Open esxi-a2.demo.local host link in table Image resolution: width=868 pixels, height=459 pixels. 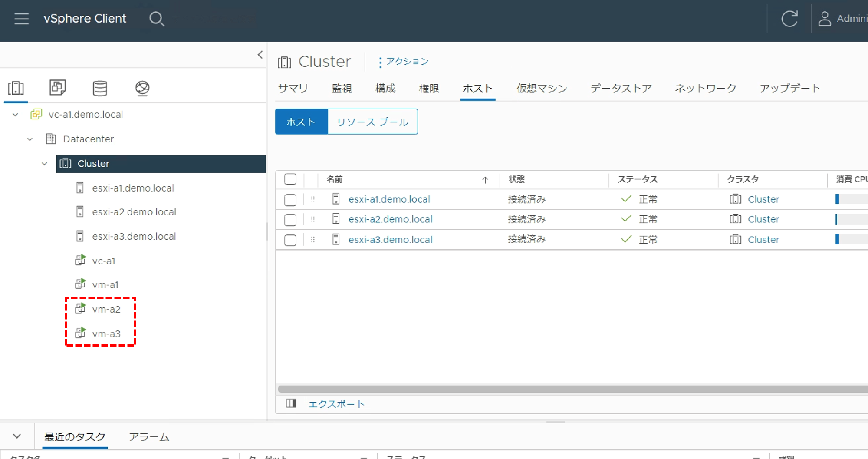click(390, 219)
